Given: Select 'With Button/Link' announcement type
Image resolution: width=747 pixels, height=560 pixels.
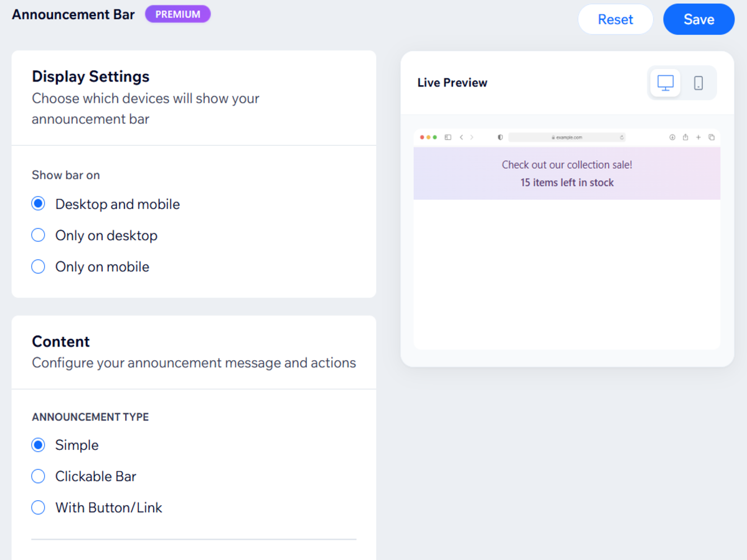Looking at the screenshot, I should click(39, 508).
